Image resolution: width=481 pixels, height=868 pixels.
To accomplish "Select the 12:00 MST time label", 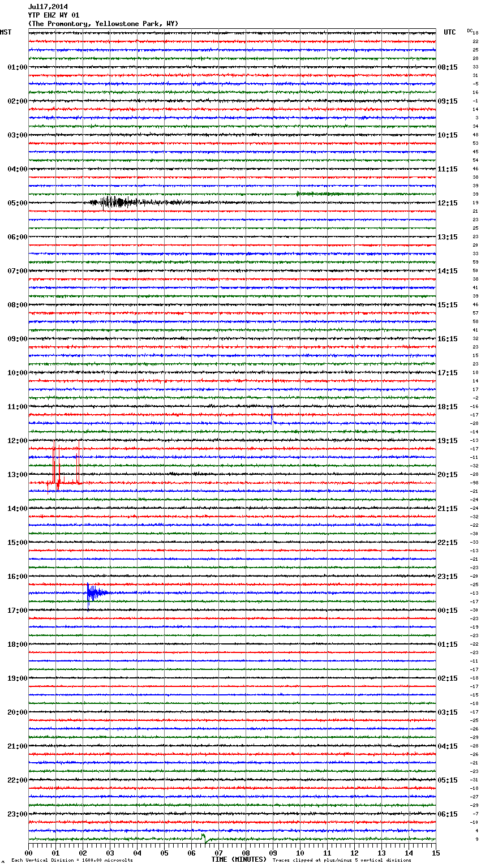I will coord(17,441).
